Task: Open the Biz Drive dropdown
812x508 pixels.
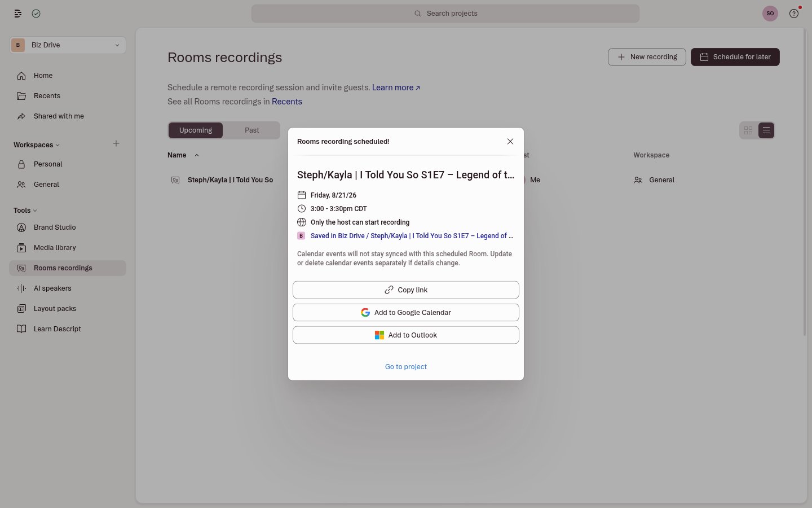Action: tap(68, 45)
